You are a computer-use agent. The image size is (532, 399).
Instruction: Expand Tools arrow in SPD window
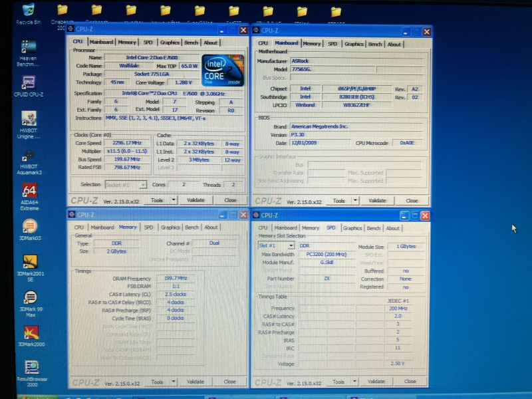click(x=354, y=381)
